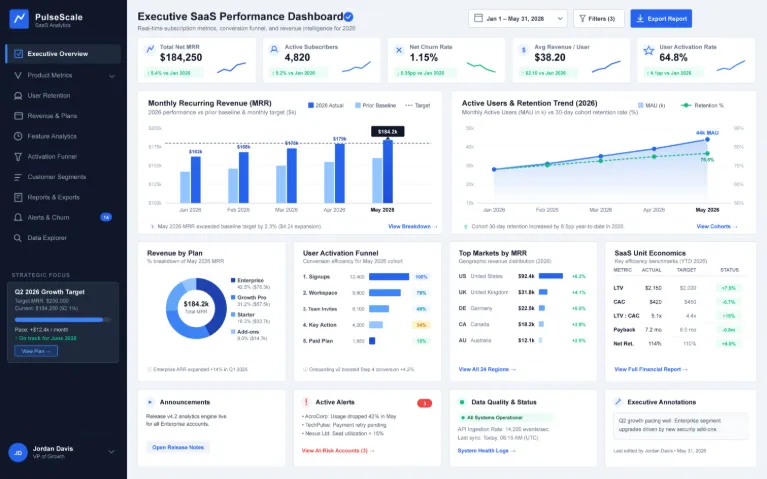The width and height of the screenshot is (767, 479).
Task: Click the Executive Annotations pencil icon
Action: point(618,402)
